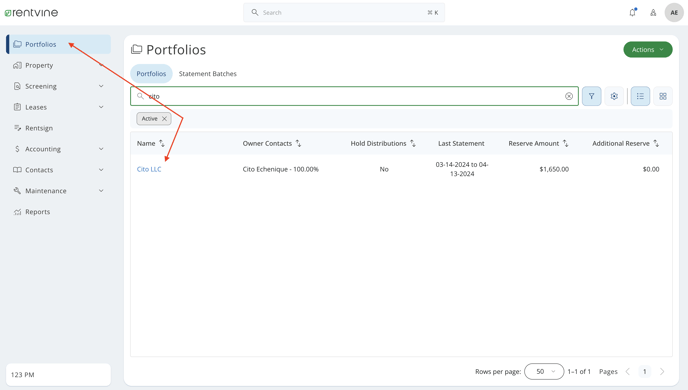
Task: Select the Portfolios folder icon in sidebar
Action: point(17,44)
